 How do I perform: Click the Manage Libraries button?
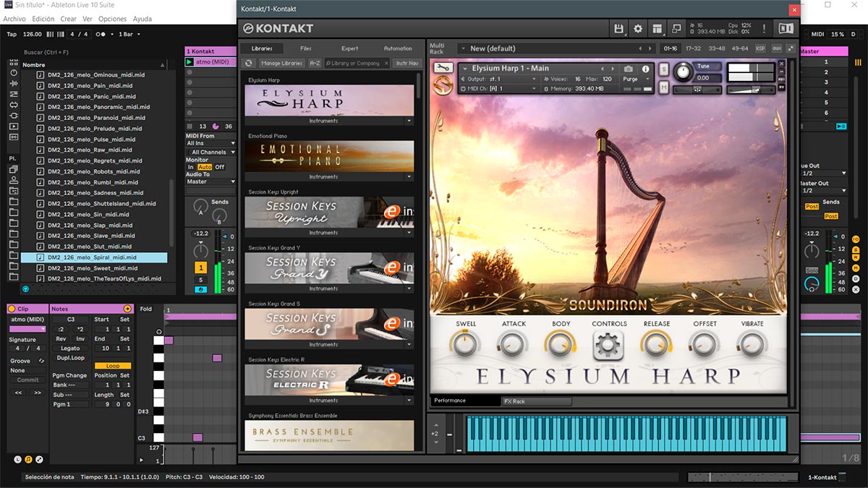click(x=281, y=63)
